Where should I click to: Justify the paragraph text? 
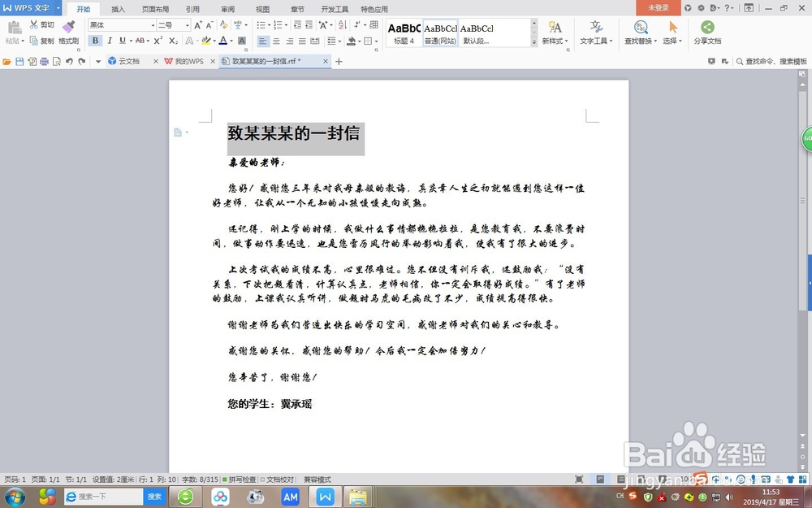pyautogui.click(x=302, y=41)
